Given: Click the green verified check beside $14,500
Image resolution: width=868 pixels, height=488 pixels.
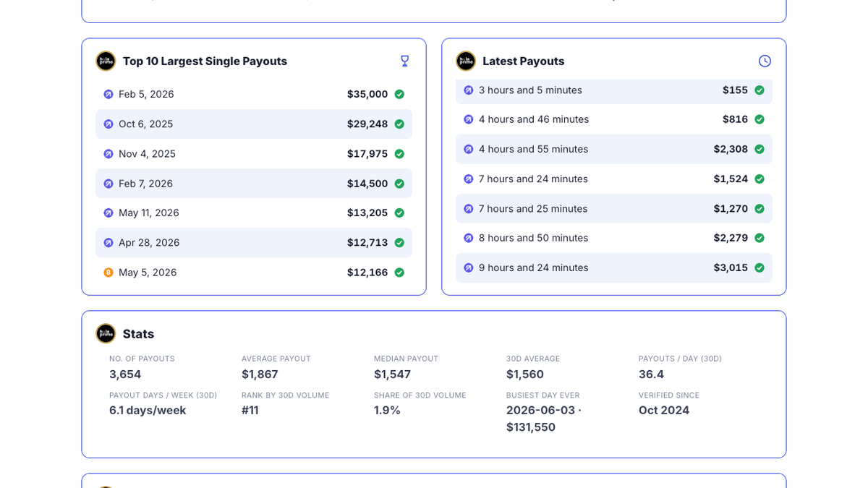Looking at the screenshot, I should [x=399, y=184].
